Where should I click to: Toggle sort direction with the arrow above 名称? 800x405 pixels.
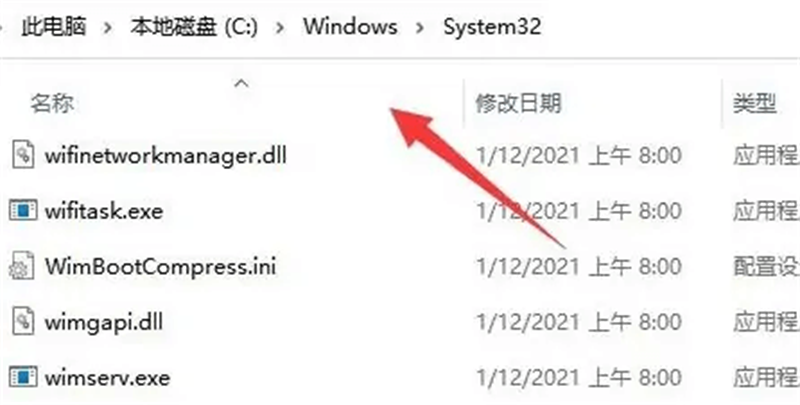click(241, 83)
